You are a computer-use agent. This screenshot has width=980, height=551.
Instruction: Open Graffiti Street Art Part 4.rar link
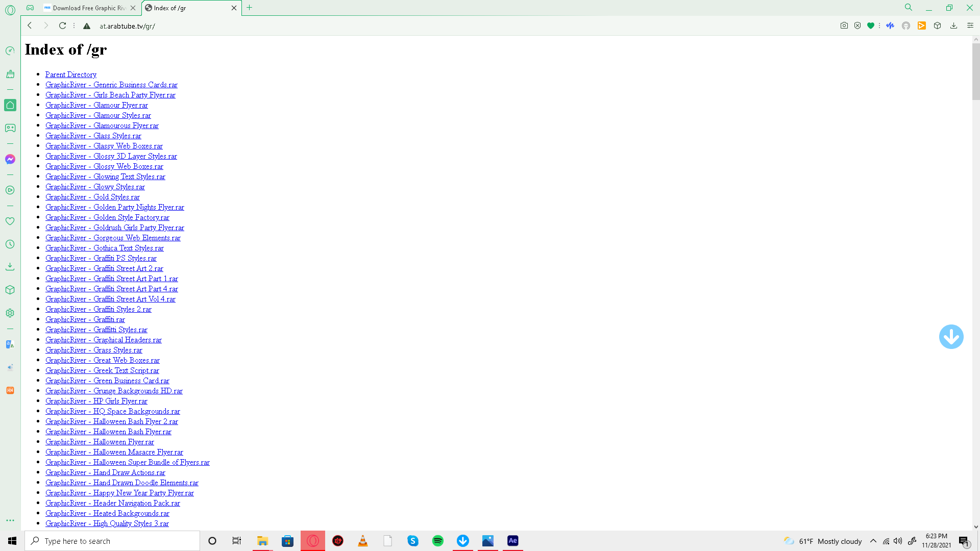112,289
